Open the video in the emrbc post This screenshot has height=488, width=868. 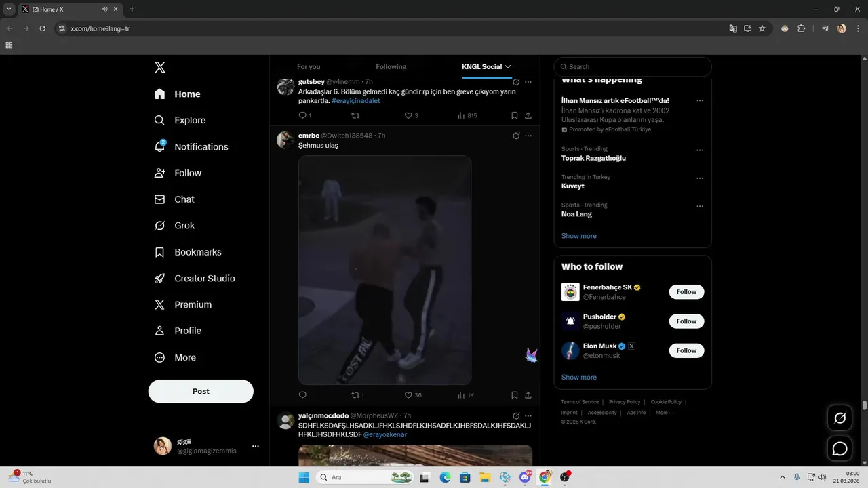(x=384, y=270)
